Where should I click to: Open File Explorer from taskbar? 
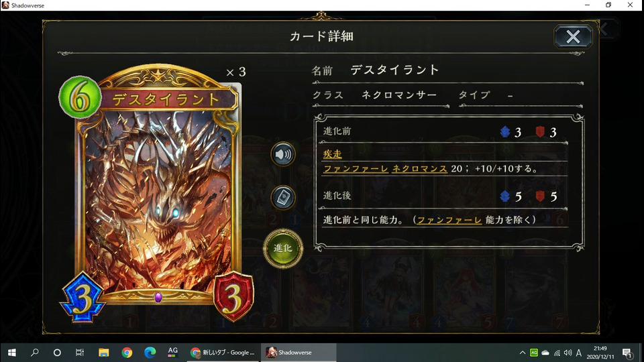[103, 353]
